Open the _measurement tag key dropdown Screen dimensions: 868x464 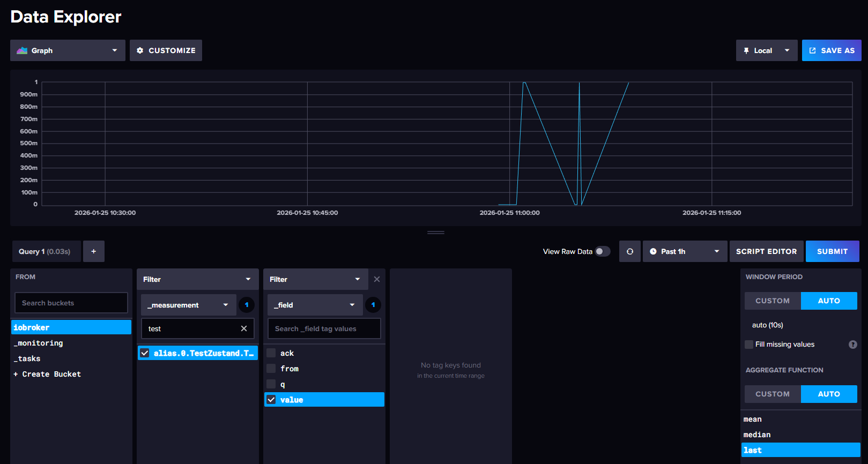(x=189, y=305)
